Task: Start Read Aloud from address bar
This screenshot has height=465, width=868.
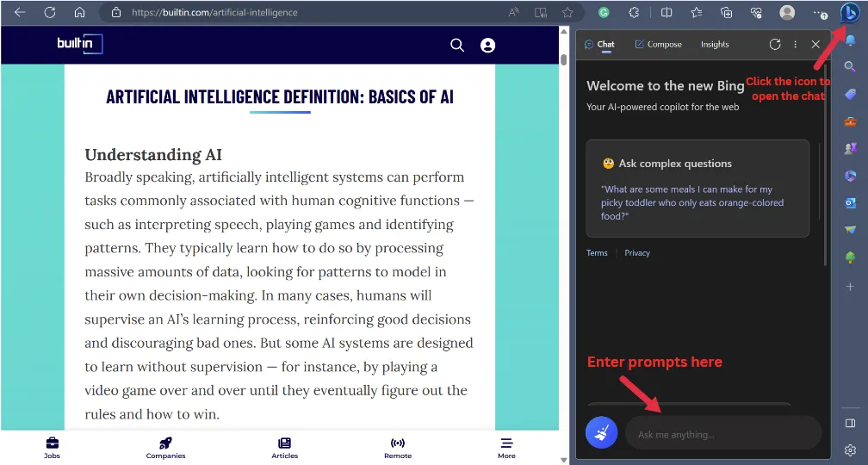Action: click(x=514, y=12)
